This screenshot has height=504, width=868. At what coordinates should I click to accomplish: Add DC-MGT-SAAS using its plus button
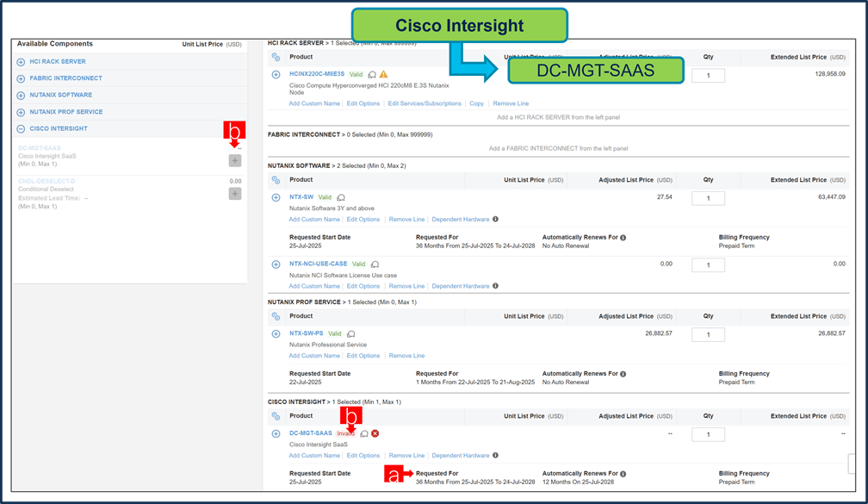235,160
